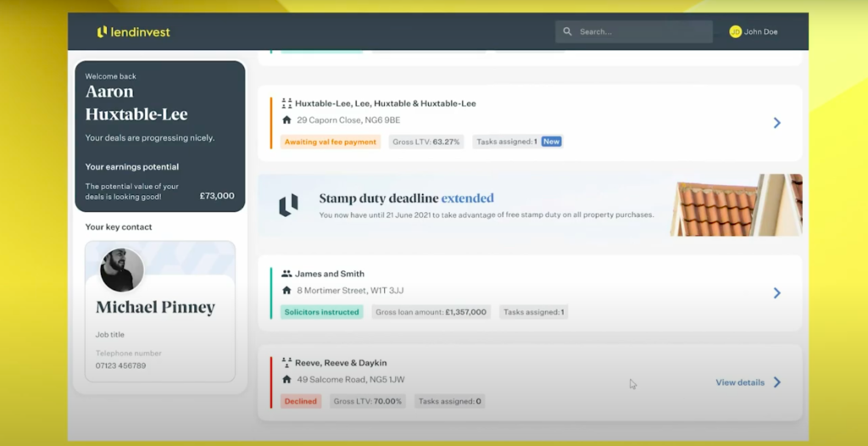The height and width of the screenshot is (446, 868).
Task: Click house icon next to 49 Salcome Road
Action: (x=287, y=380)
